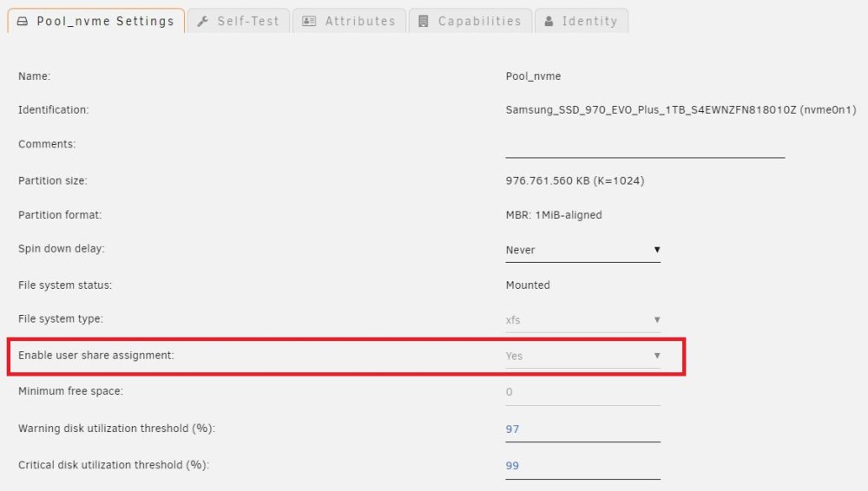Viewport: 868px width, 491px height.
Task: Click the partition size value 976.761.560 KB
Action: point(575,180)
